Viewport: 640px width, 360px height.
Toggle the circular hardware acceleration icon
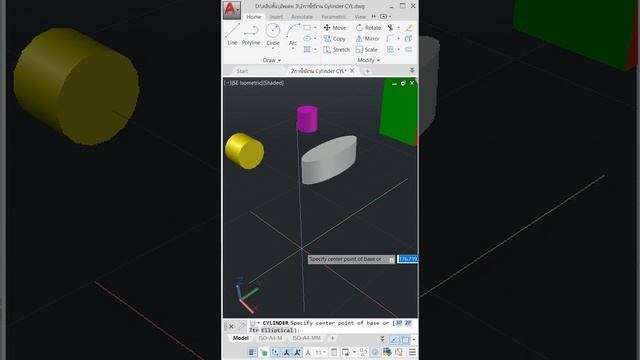pos(375,352)
